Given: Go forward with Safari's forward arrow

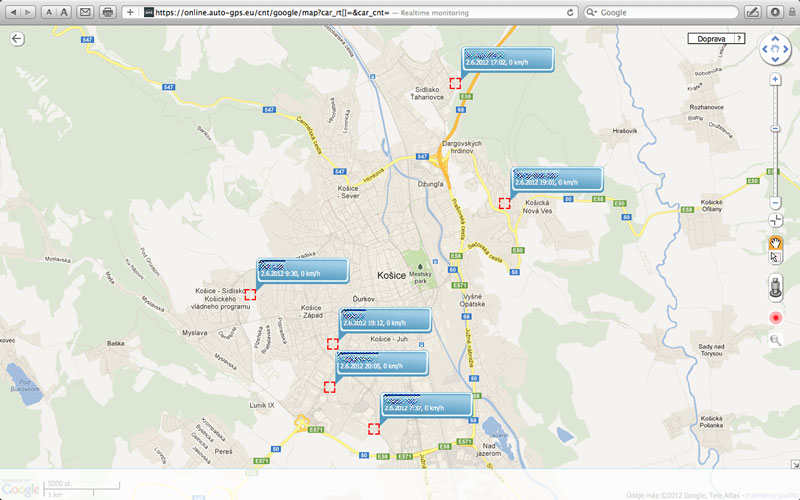Looking at the screenshot, I should (28, 12).
